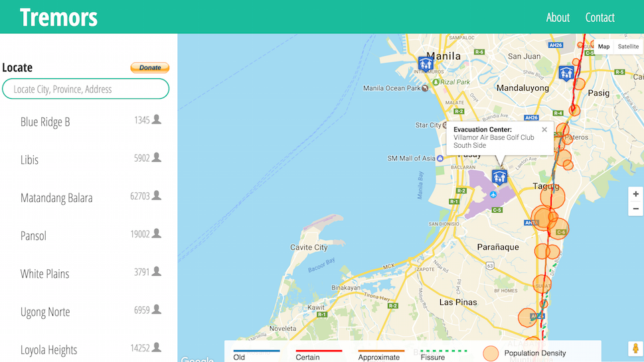Open the About page
The image size is (644, 362).
[558, 17]
